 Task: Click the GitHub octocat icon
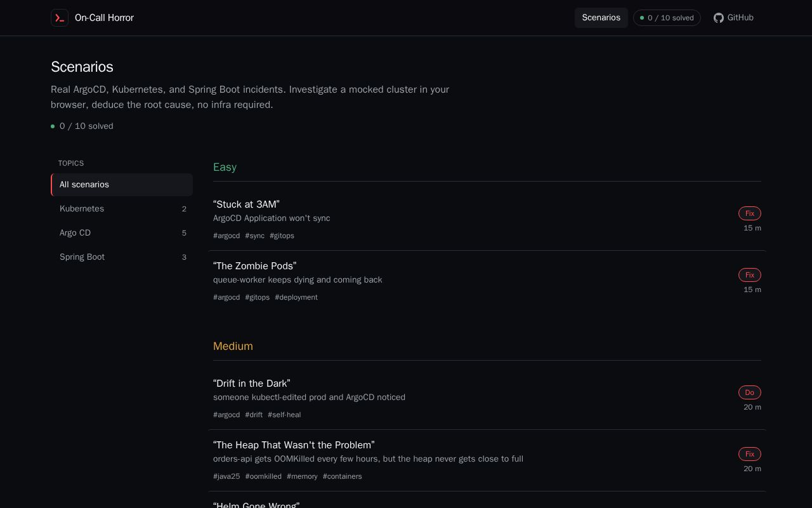click(719, 18)
